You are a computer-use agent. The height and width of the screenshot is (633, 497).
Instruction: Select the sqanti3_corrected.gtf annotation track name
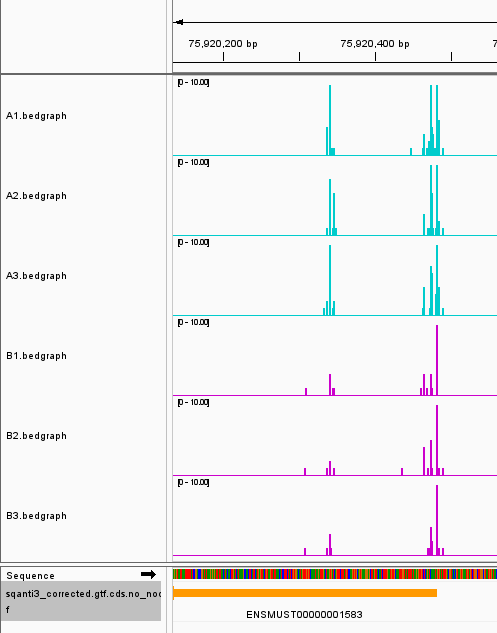click(81, 601)
